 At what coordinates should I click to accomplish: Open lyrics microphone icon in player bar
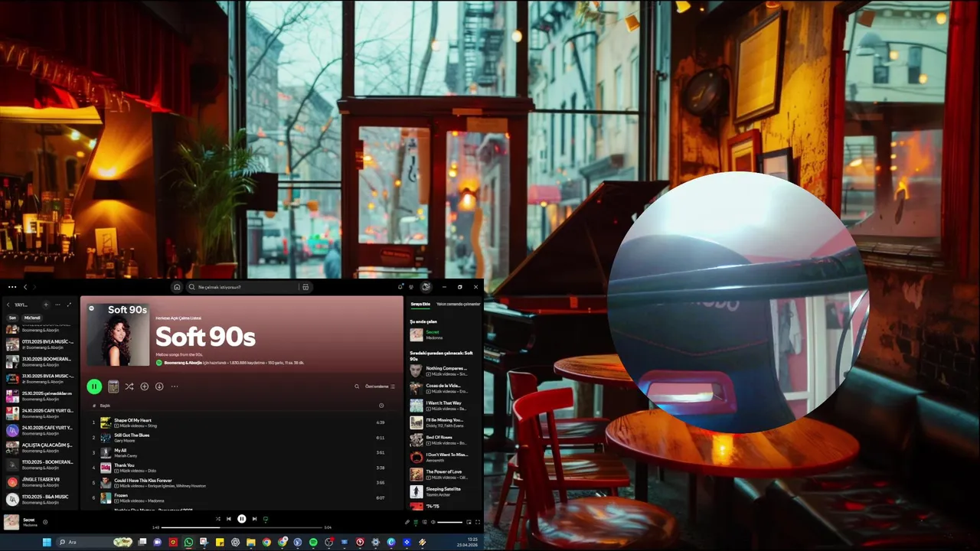click(407, 522)
